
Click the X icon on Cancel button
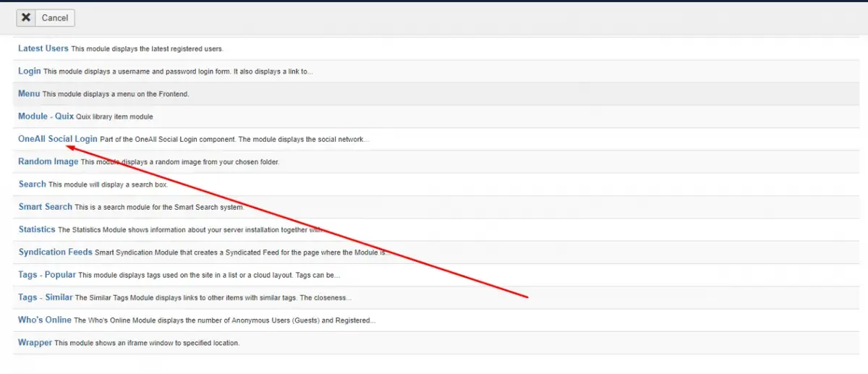point(26,18)
